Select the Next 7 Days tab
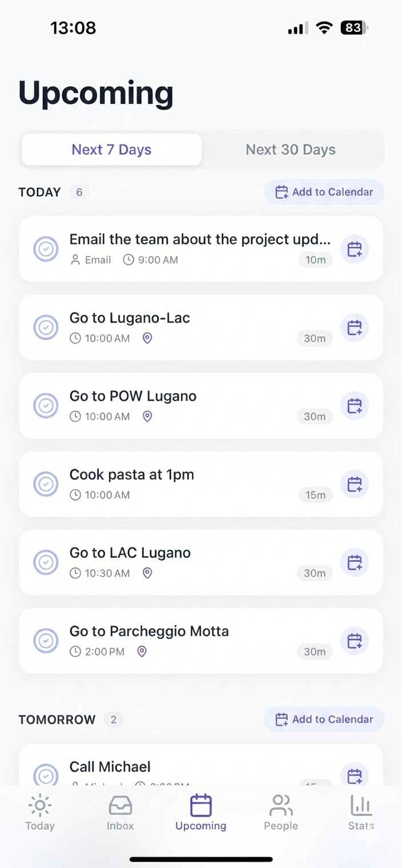The height and width of the screenshot is (868, 402). click(x=111, y=149)
